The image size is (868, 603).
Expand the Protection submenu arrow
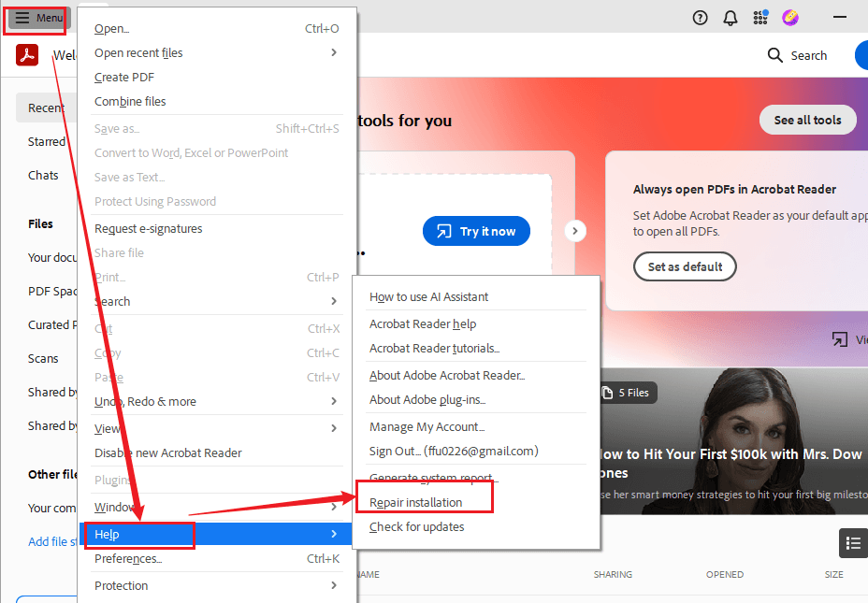pos(333,585)
